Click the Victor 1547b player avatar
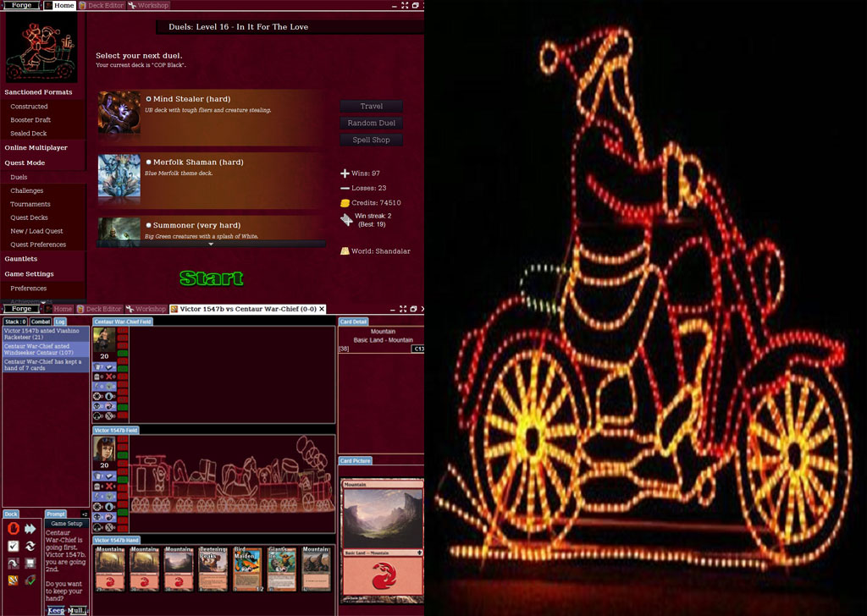The image size is (867, 616). [103, 449]
